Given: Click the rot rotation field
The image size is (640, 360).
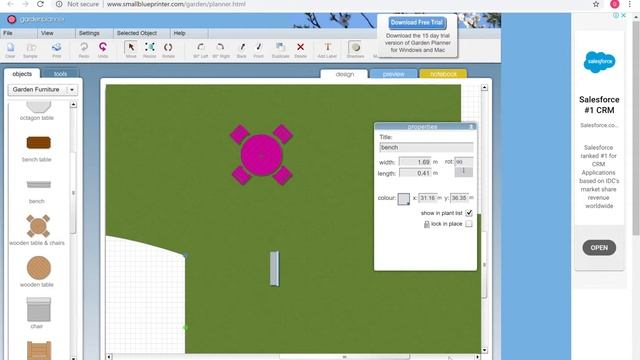Looking at the screenshot, I should coord(464,162).
